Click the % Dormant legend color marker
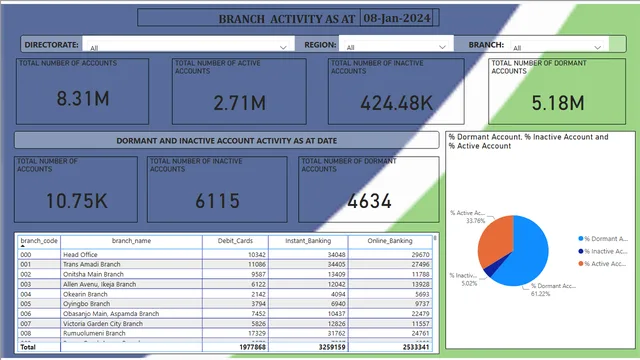 point(581,239)
